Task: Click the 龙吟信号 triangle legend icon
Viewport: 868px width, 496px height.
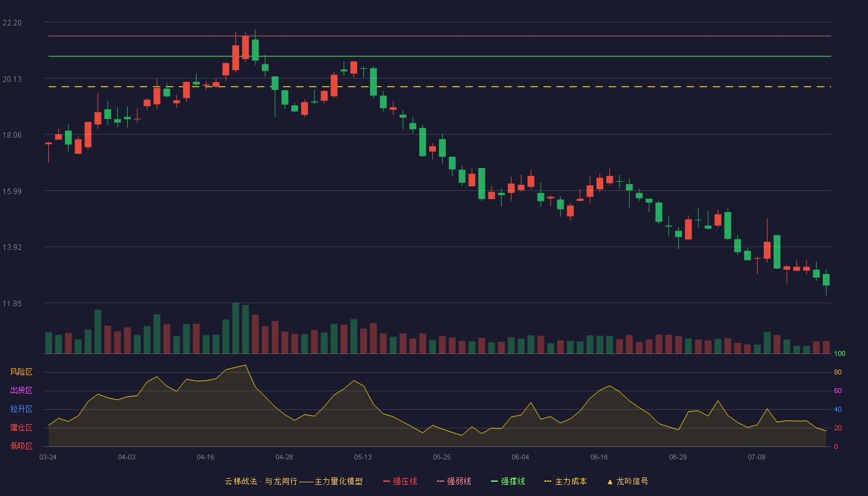Action: [610, 482]
